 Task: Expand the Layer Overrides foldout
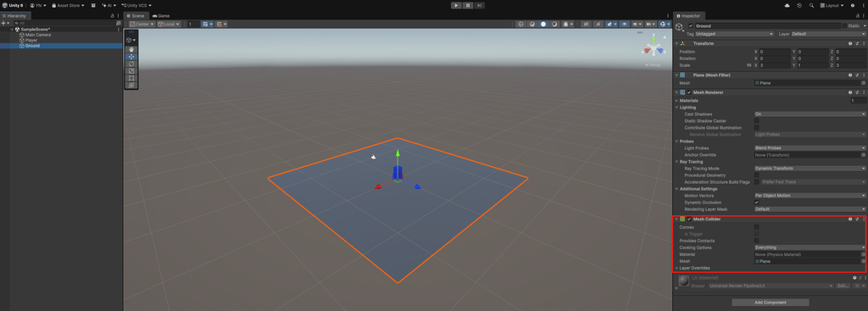[676, 268]
